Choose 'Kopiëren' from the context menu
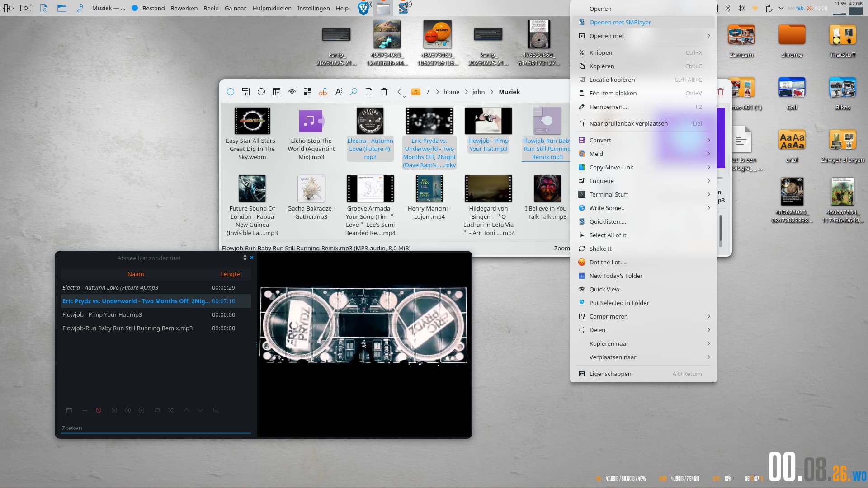Screen dimensions: 868x488 click(x=643, y=66)
